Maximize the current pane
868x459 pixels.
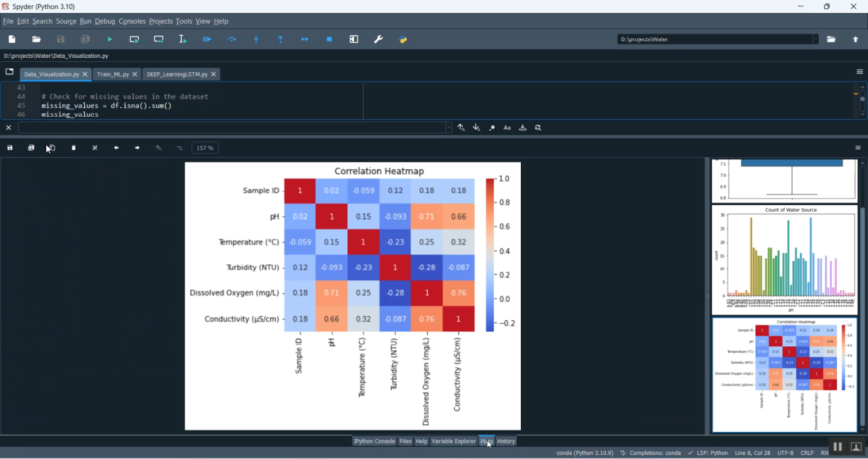pyautogui.click(x=354, y=39)
